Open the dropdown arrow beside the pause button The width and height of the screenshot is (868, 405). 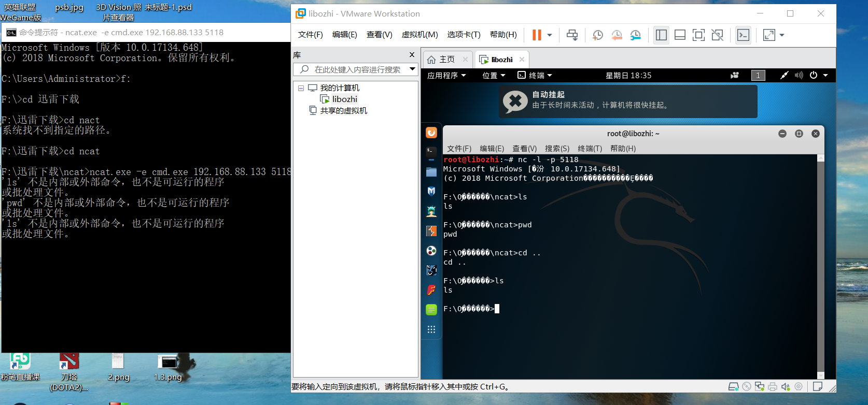(550, 35)
